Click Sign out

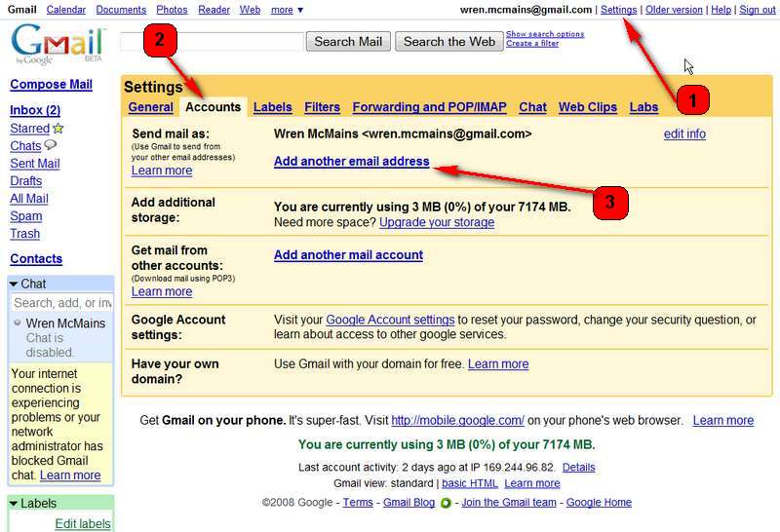(758, 10)
